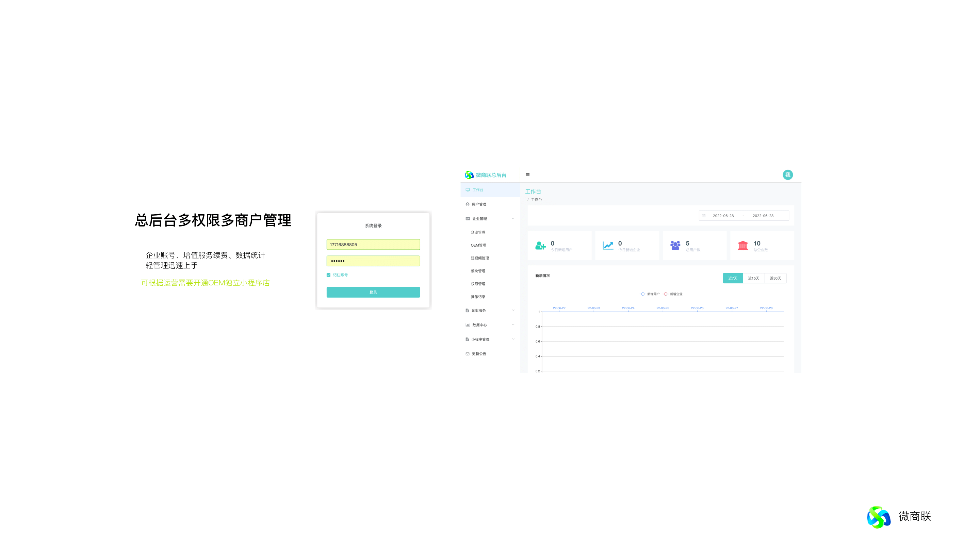
Task: Toggle the 记住账号 checkbox
Action: (328, 275)
